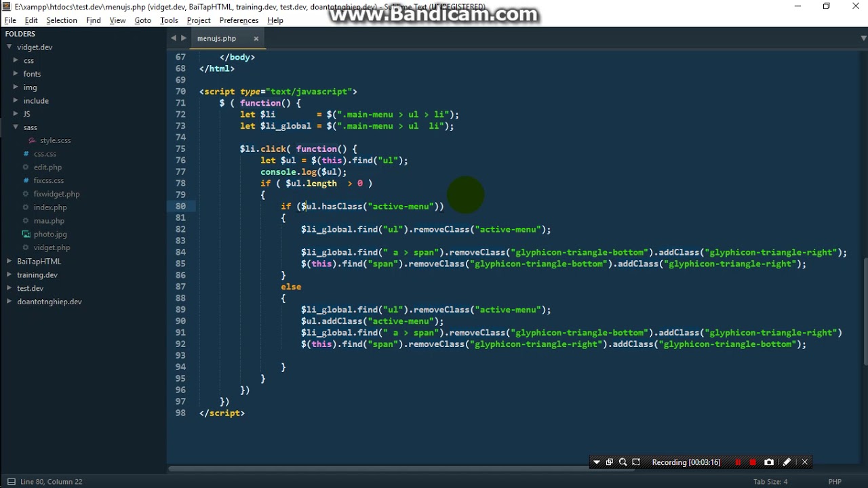Image resolution: width=868 pixels, height=488 pixels.
Task: Open css.css file in sidebar
Action: (x=45, y=154)
